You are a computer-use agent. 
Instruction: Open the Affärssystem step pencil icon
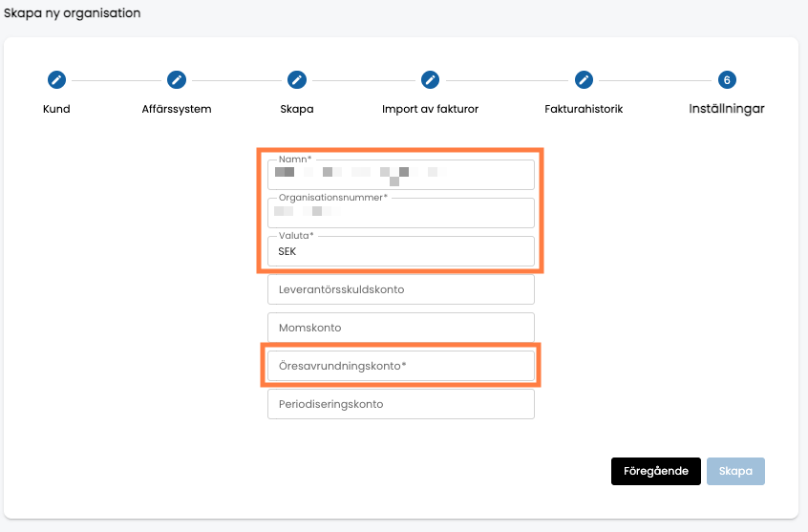177,80
